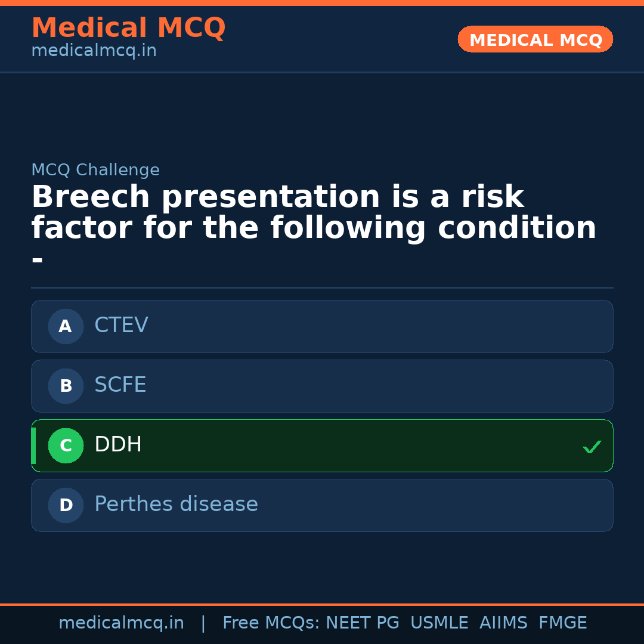The height and width of the screenshot is (644, 644).
Task: Select the circular A badge icon
Action: (x=66, y=326)
